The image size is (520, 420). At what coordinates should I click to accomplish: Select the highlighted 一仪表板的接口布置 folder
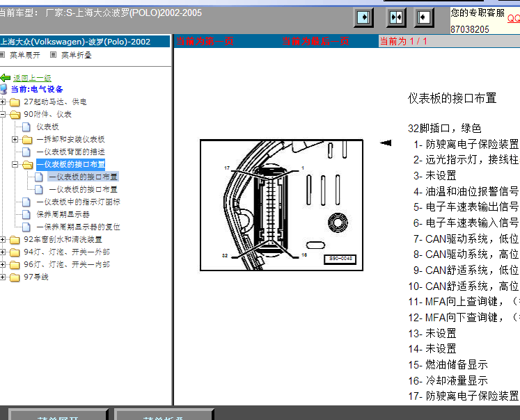click(70, 164)
